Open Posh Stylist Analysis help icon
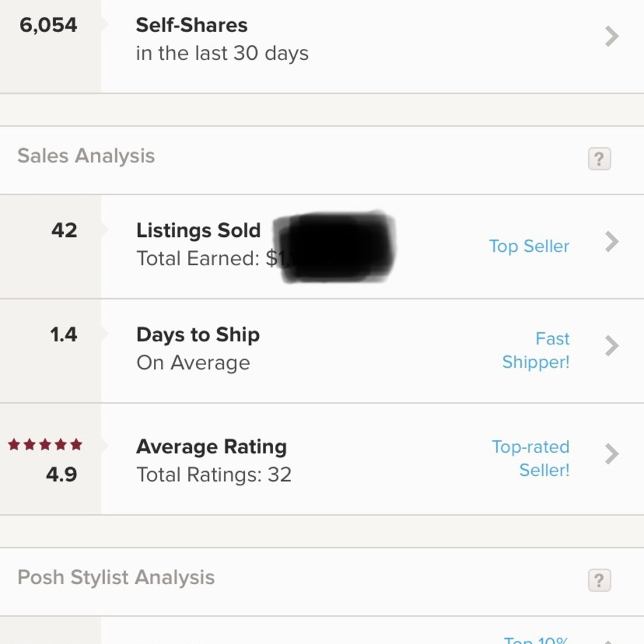 [x=599, y=580]
